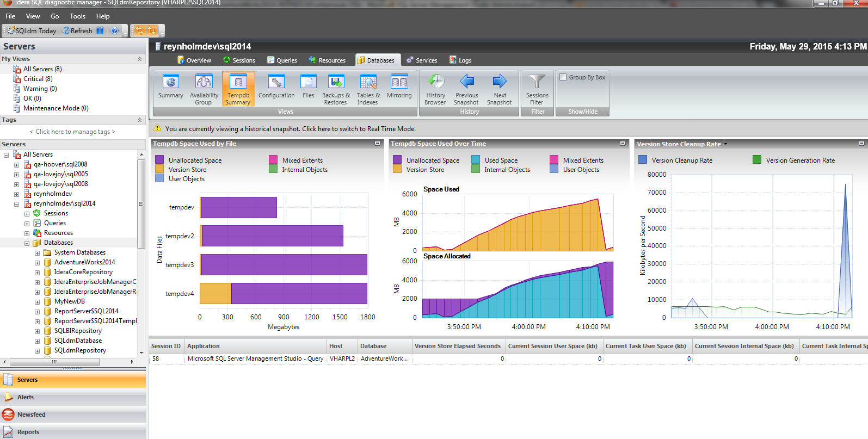The height and width of the screenshot is (439, 868).
Task: Sort by the Session ID column header
Action: pos(167,346)
